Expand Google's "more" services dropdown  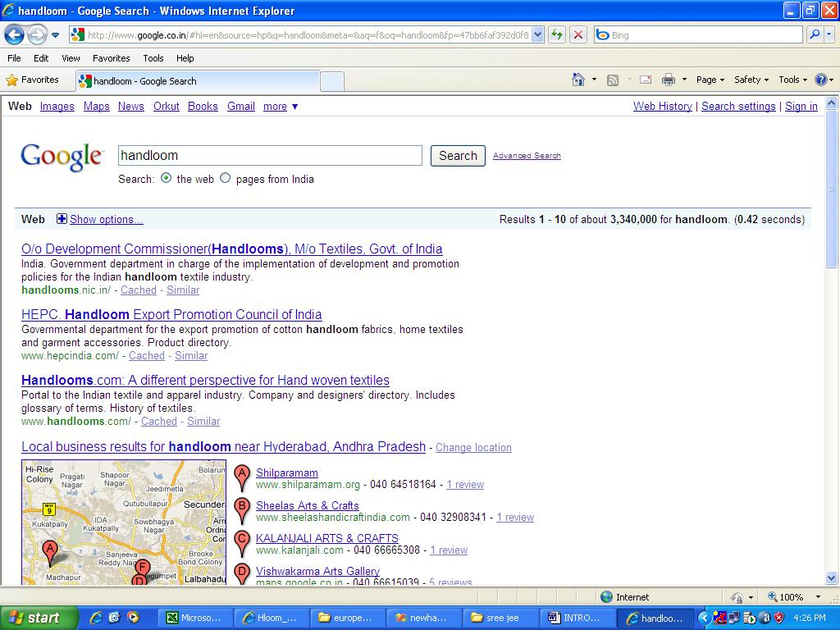pos(281,106)
